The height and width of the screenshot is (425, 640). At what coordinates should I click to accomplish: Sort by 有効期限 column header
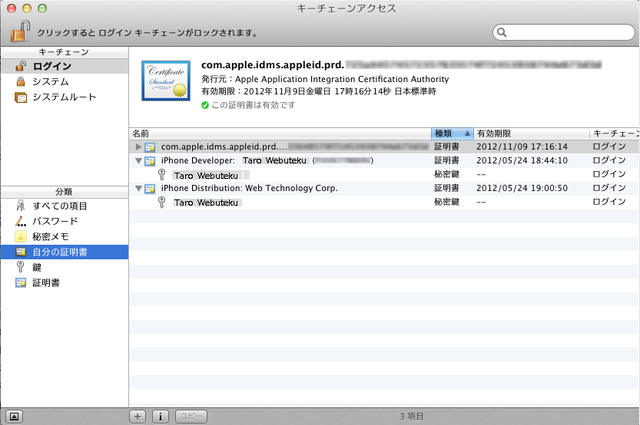point(531,134)
